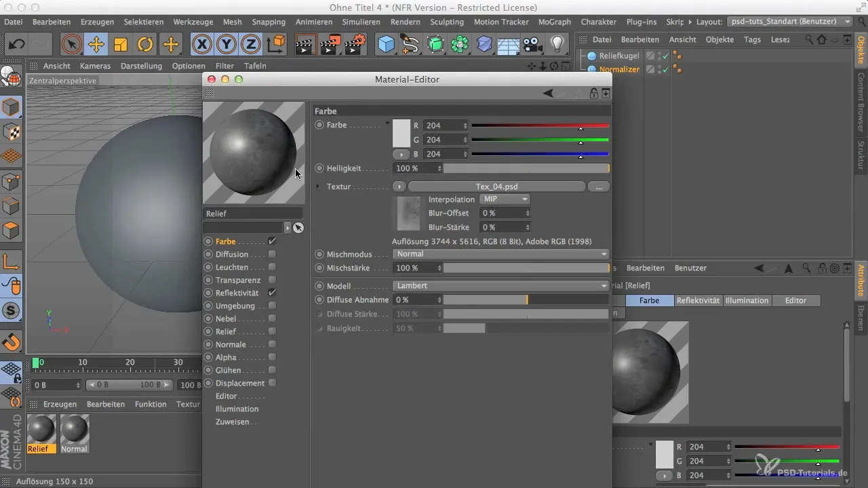Select the Move tool in the toolbar
Screen dimensions: 868x488
tap(96, 45)
